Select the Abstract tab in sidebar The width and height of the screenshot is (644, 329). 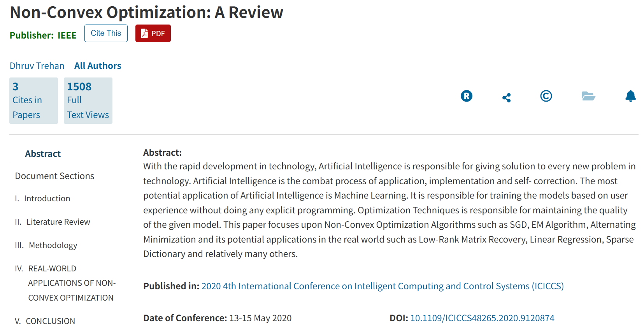coord(43,154)
